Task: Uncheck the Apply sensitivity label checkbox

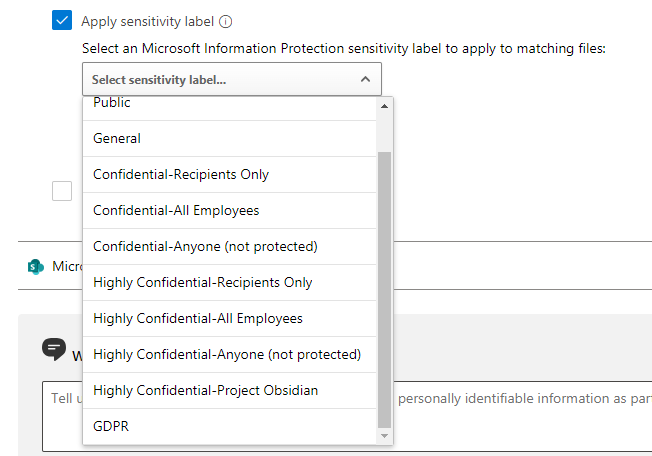Action: (62, 21)
